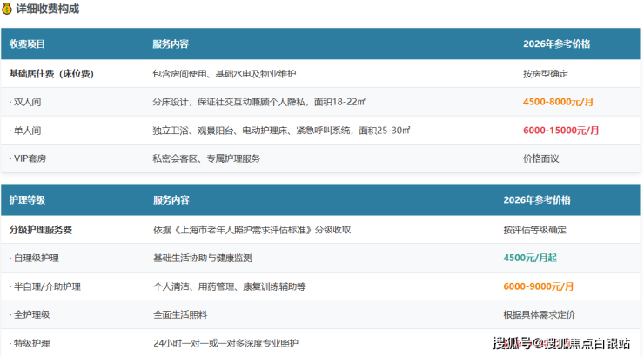Click the 价格面议 cell
The width and height of the screenshot is (644, 357).
541,158
